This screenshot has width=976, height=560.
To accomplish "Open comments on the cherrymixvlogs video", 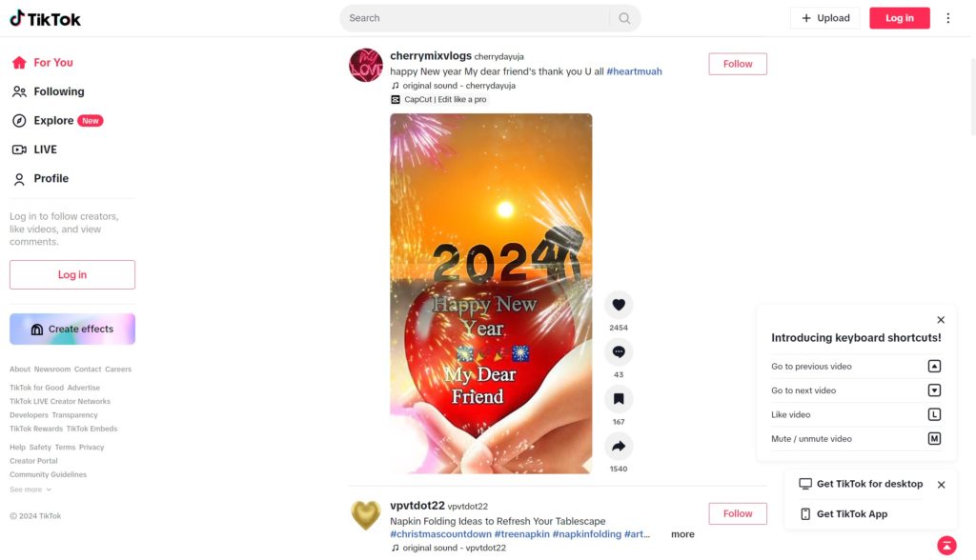I will (618, 352).
